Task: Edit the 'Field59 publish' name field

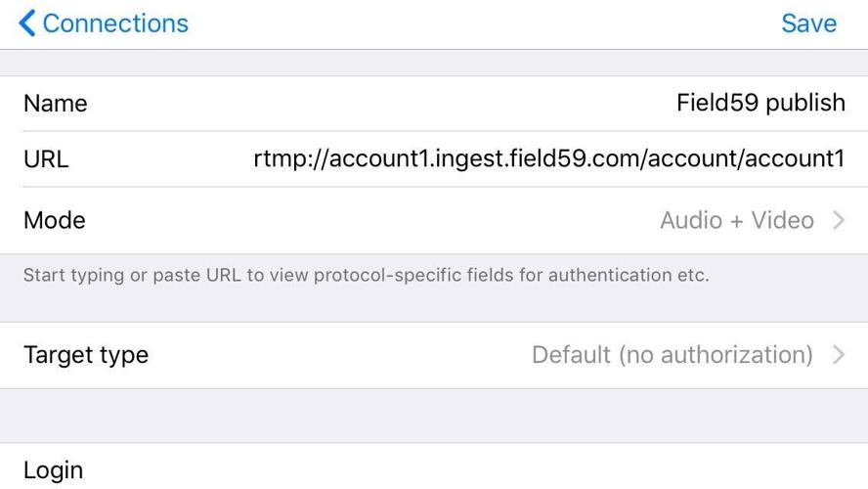Action: 760,103
